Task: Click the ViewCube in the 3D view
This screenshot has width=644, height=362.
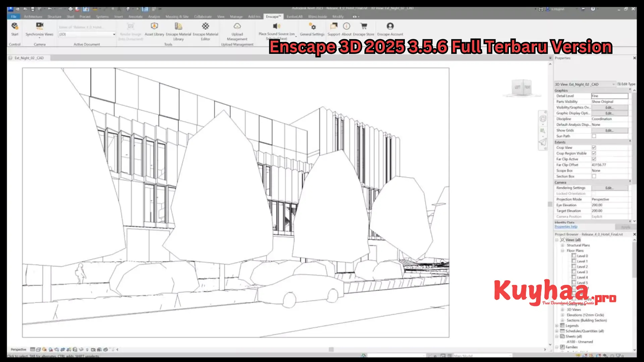Action: point(522,87)
